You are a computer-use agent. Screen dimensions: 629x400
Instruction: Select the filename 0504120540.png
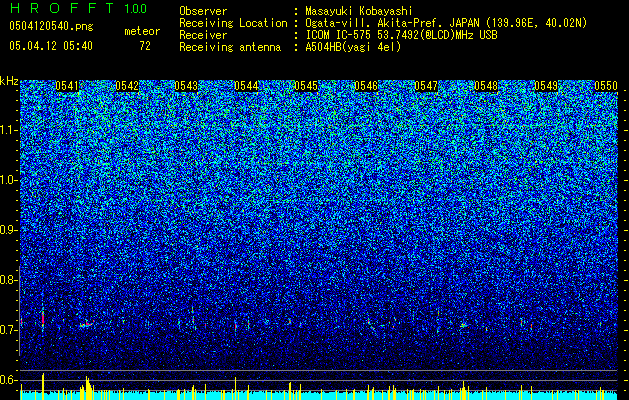click(x=51, y=27)
